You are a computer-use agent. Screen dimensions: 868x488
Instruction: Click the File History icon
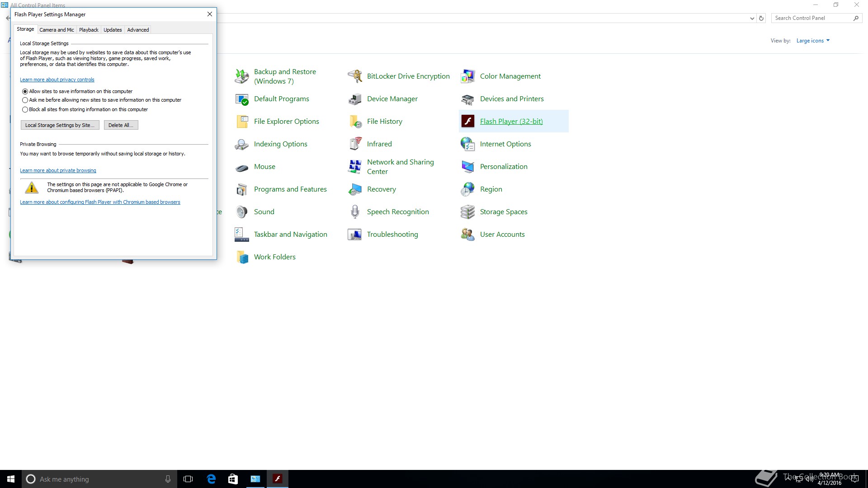click(355, 122)
